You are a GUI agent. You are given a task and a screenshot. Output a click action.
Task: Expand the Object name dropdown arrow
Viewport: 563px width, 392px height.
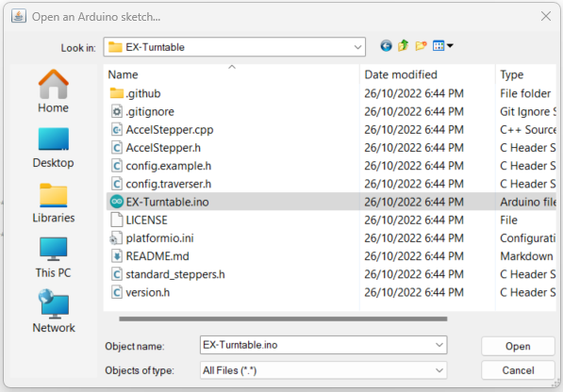[439, 345]
